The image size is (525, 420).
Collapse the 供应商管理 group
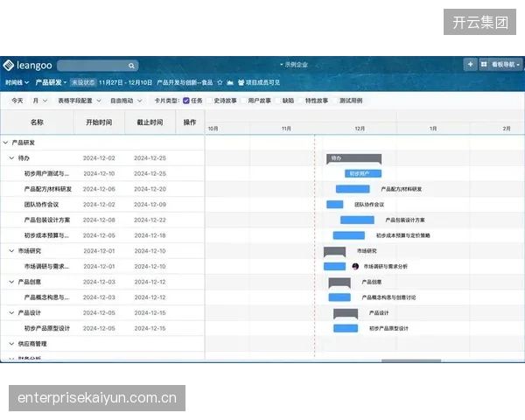(x=11, y=344)
